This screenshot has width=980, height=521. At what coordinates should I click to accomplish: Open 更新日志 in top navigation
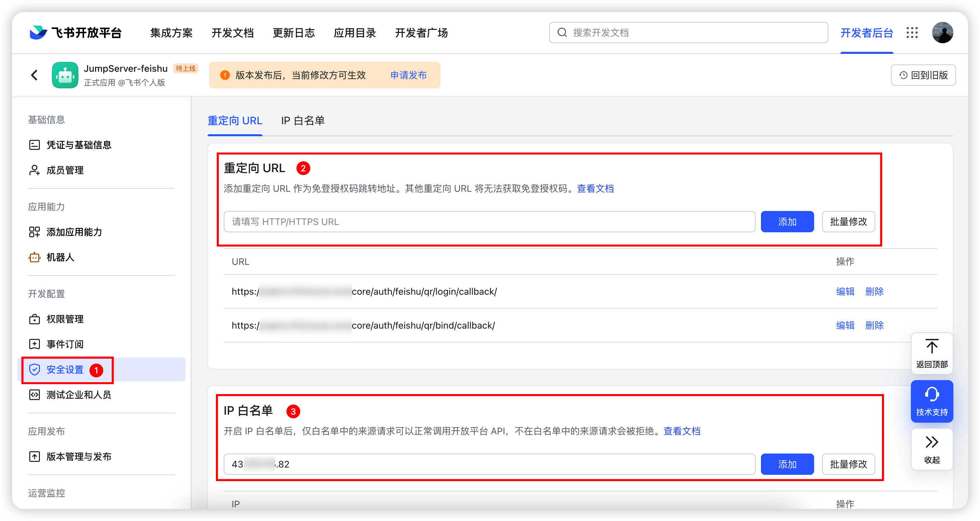point(294,33)
